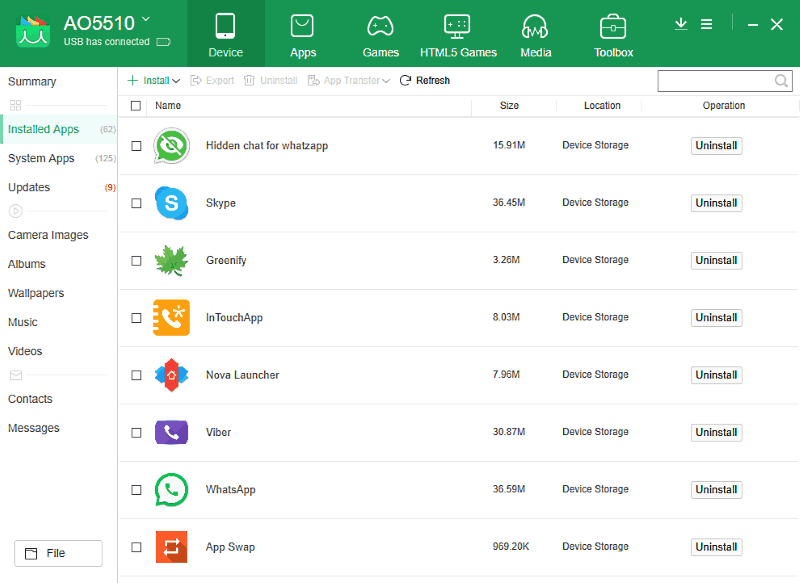Click the magnifier search icon
Image resolution: width=800 pixels, height=583 pixels.
coord(781,81)
